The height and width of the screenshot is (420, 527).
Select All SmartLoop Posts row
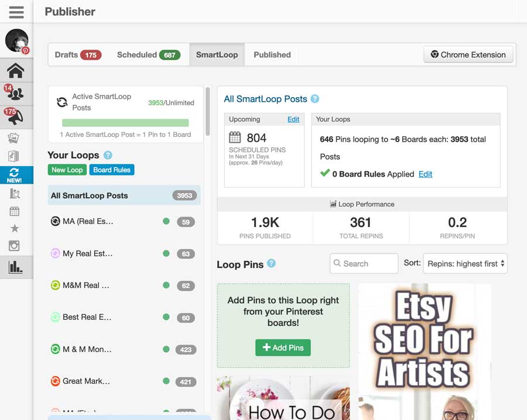(124, 195)
